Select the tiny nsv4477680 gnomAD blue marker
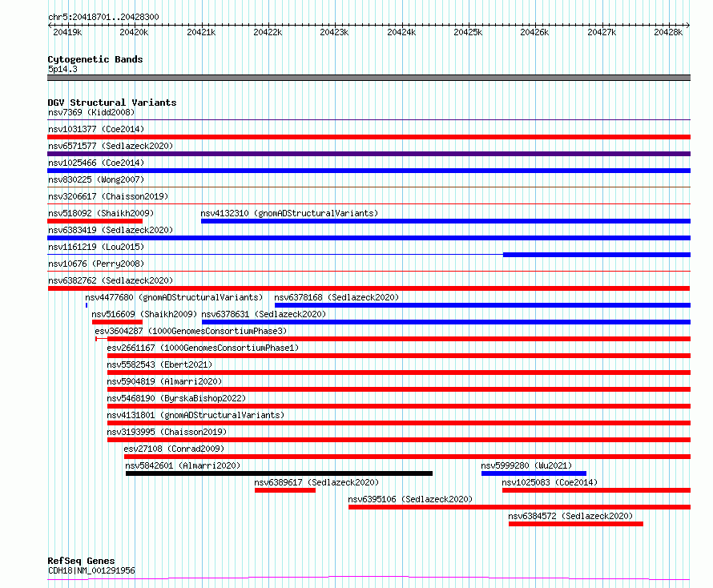Screen dimensions: 713x588 (x=87, y=305)
